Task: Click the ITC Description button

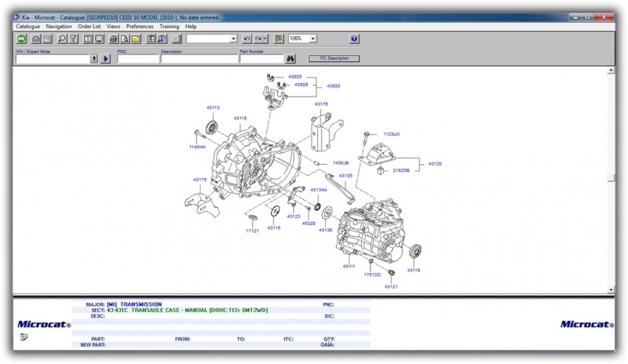Action: [x=334, y=59]
